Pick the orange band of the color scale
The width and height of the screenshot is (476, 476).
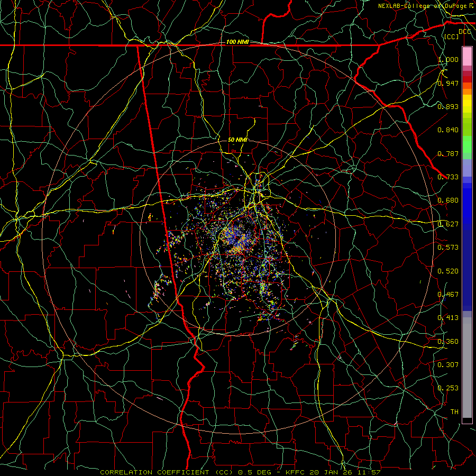467,91
